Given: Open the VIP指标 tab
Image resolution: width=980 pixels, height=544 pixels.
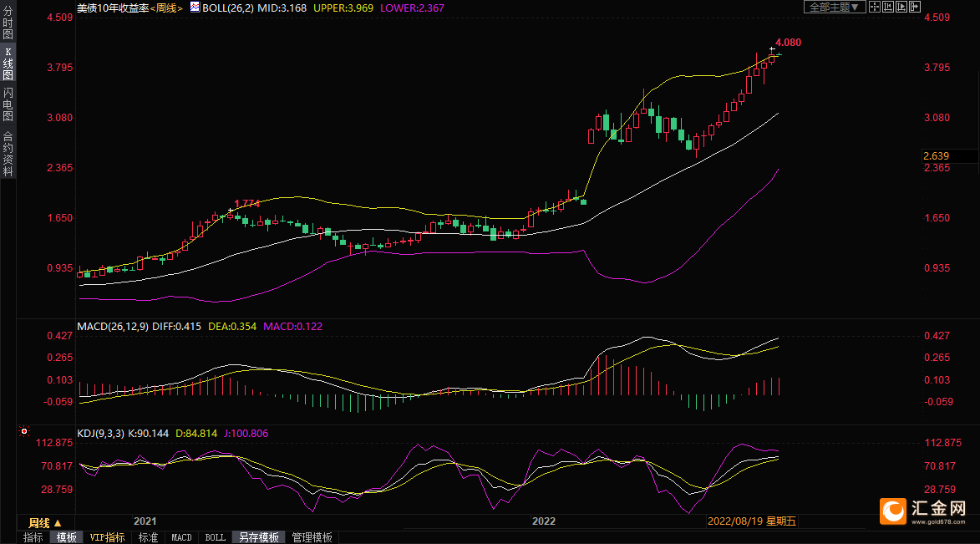Looking at the screenshot, I should point(107,537).
